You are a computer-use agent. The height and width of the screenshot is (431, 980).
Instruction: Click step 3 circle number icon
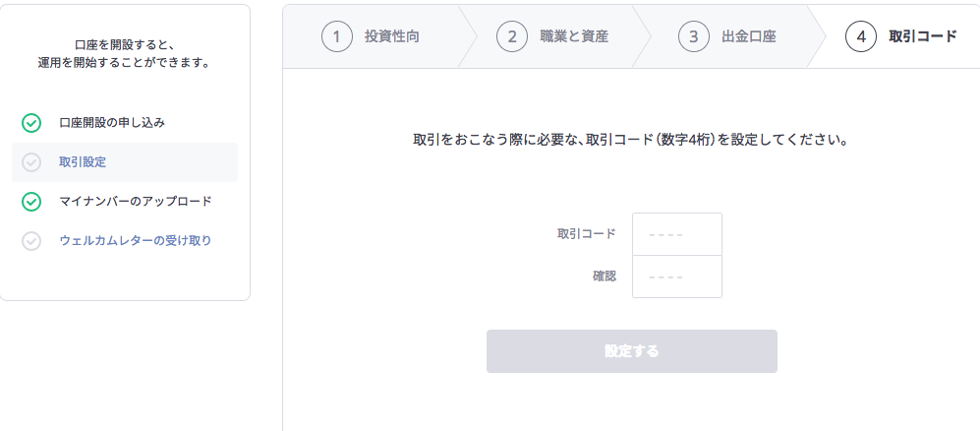(694, 36)
